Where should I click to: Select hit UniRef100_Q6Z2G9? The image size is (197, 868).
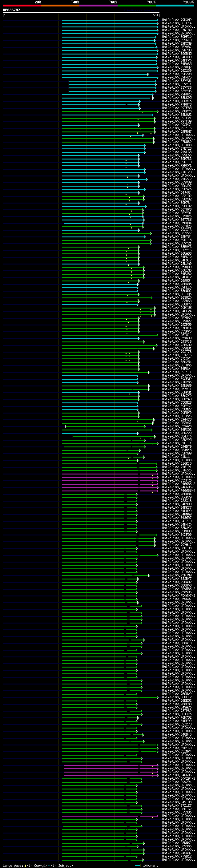pyautogui.click(x=177, y=71)
